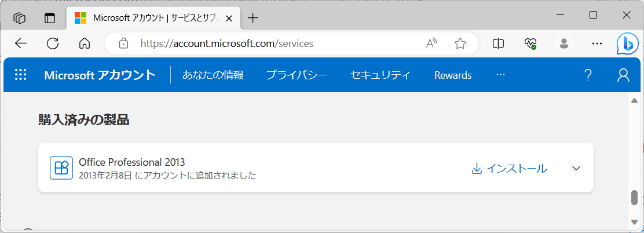Click the page scrollbar thumb
This screenshot has height=233, width=644.
coord(634,198)
